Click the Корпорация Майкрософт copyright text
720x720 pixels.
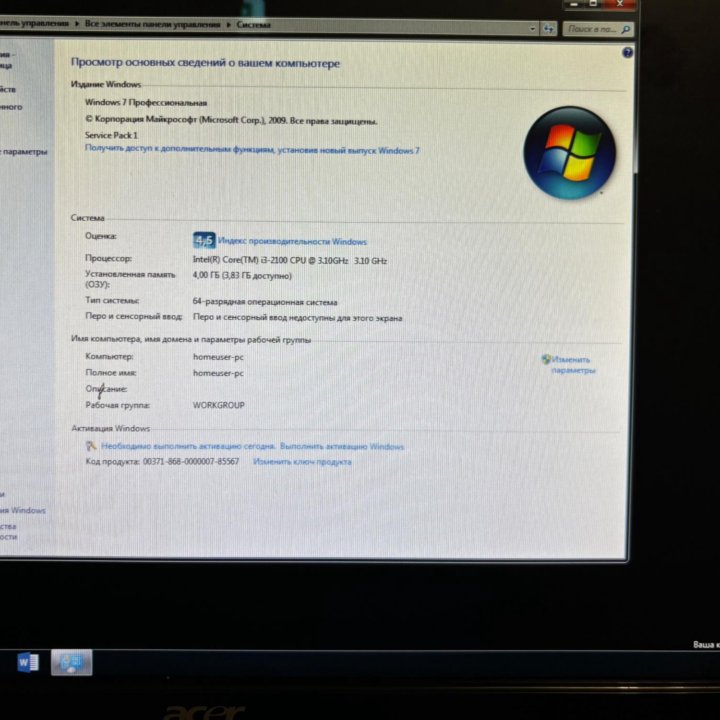(x=231, y=120)
